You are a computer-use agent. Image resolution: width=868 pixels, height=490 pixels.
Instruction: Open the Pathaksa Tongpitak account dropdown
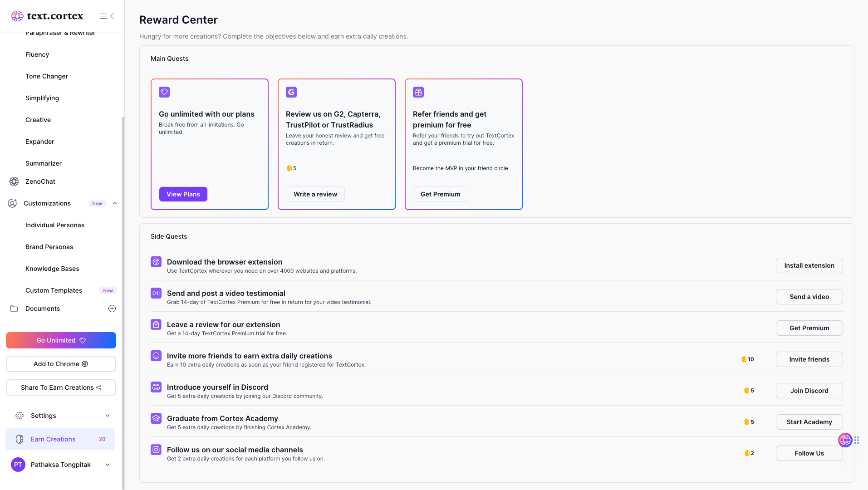tap(108, 465)
